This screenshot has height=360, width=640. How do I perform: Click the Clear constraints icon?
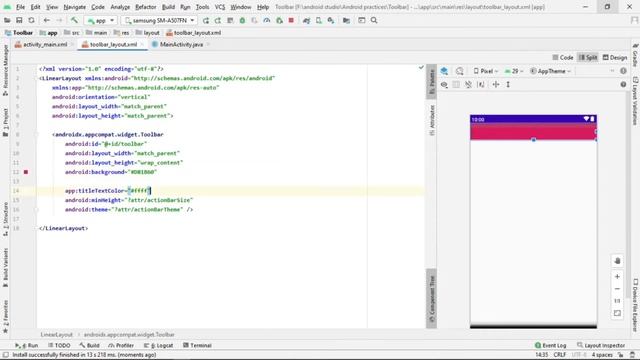click(469, 84)
